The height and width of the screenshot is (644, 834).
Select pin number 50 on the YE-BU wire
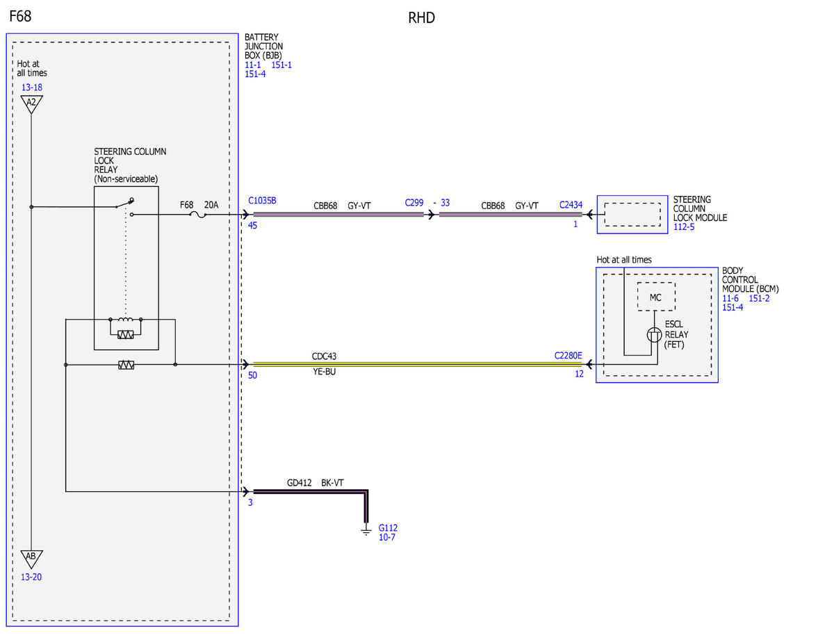(253, 376)
